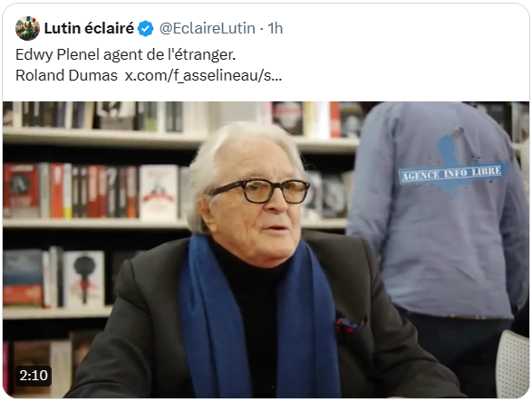This screenshot has height=401, width=532.
Task: Click the "Roland Dumas" text in the post
Action: [66, 76]
